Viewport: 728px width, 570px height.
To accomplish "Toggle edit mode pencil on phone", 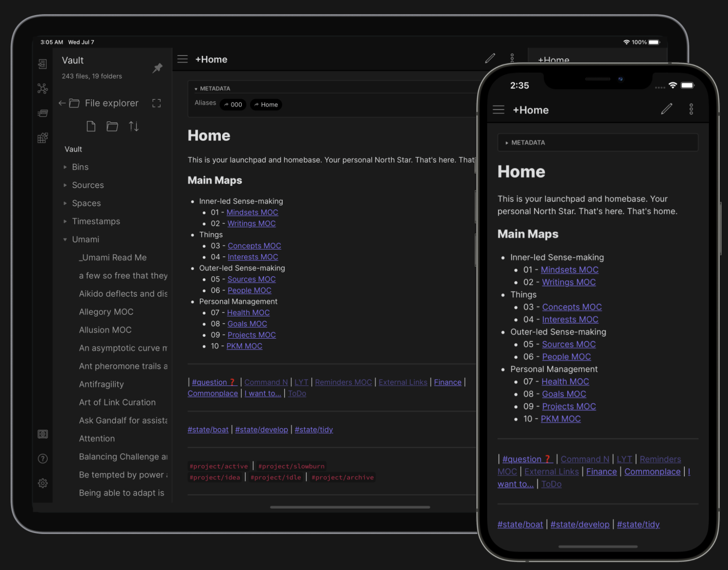I will coord(666,109).
